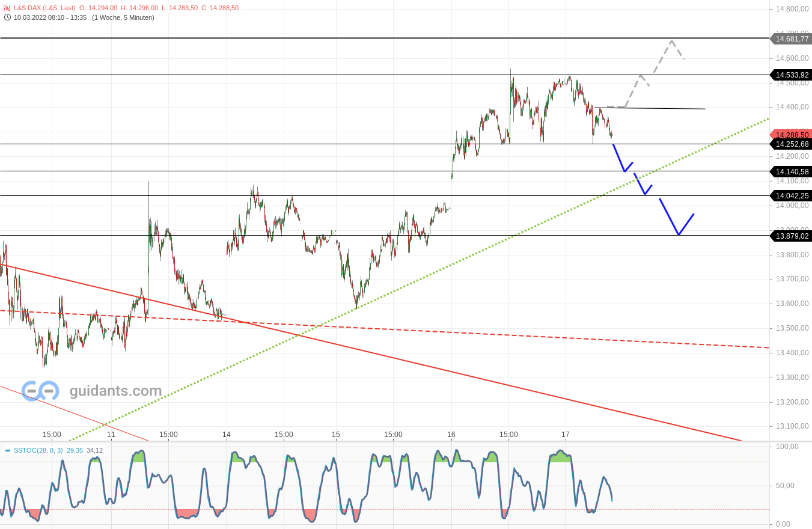Click the high value "H: 14.296,00"
The image size is (812, 529).
pos(139,8)
